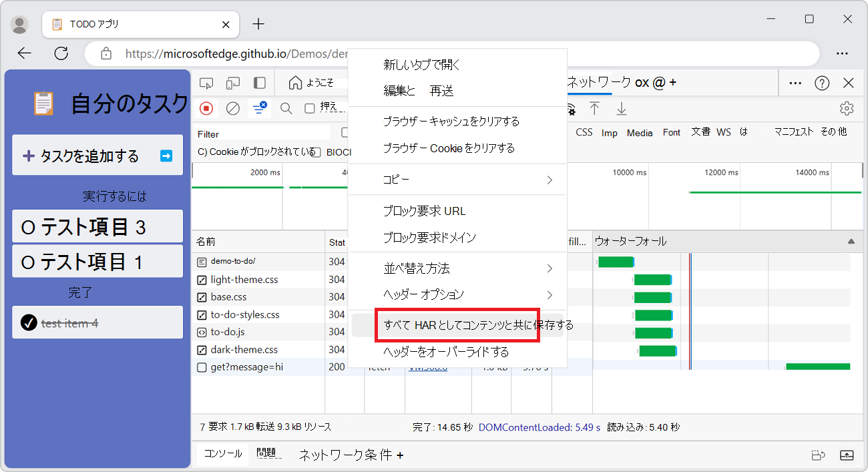This screenshot has height=472, width=868.
Task: Click the browser Back arrow
Action: (25, 53)
